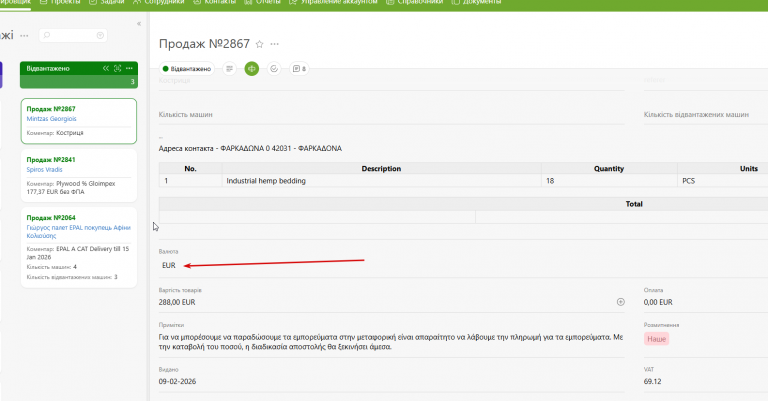Click the Оплата 0,00 EUR value
This screenshot has height=401, width=768.
click(x=658, y=302)
